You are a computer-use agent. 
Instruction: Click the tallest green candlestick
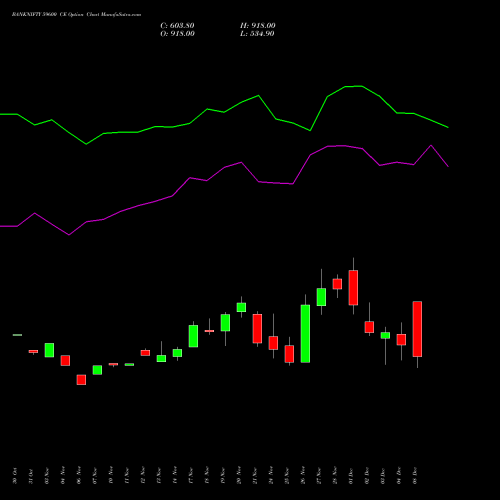click(305, 333)
